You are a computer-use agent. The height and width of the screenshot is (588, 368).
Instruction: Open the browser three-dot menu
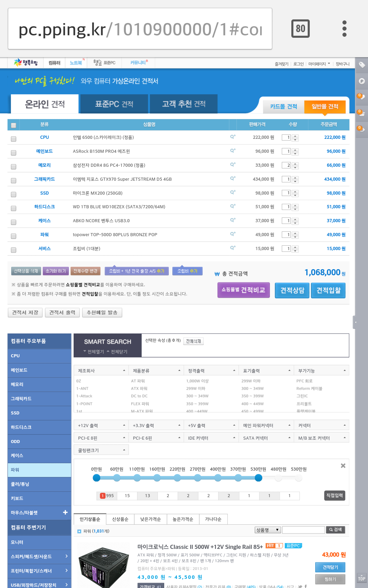[x=344, y=29]
